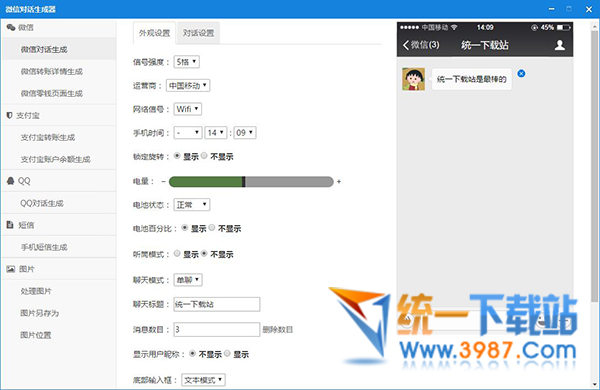The image size is (600, 390).
Task: Click the contact profile icon in phone header
Action: tap(560, 45)
